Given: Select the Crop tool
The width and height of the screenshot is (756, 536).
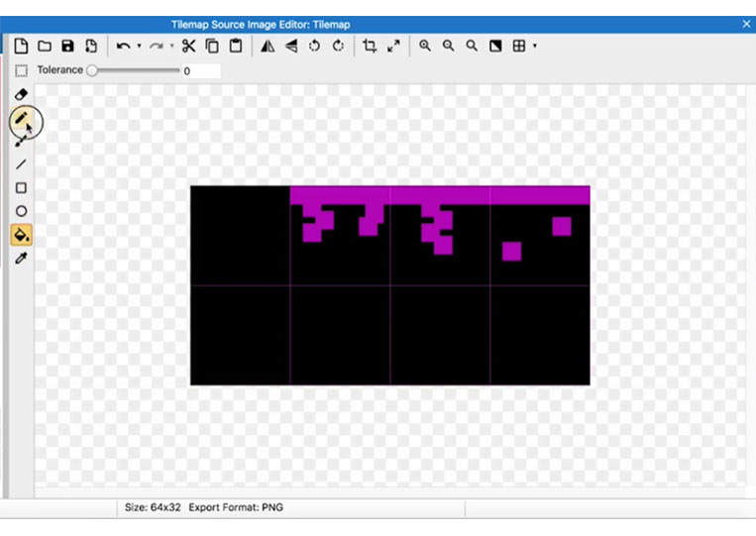Looking at the screenshot, I should pos(370,47).
